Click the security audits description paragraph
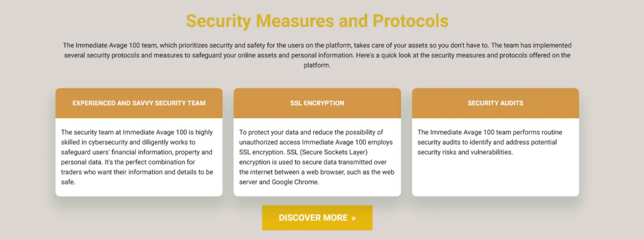The height and width of the screenshot is (239, 644). tap(490, 142)
